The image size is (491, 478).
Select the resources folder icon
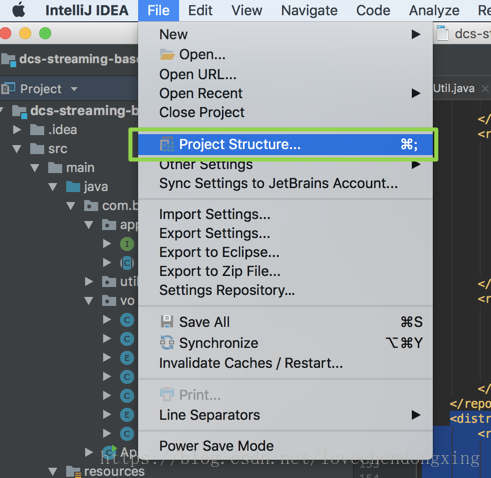pos(73,472)
